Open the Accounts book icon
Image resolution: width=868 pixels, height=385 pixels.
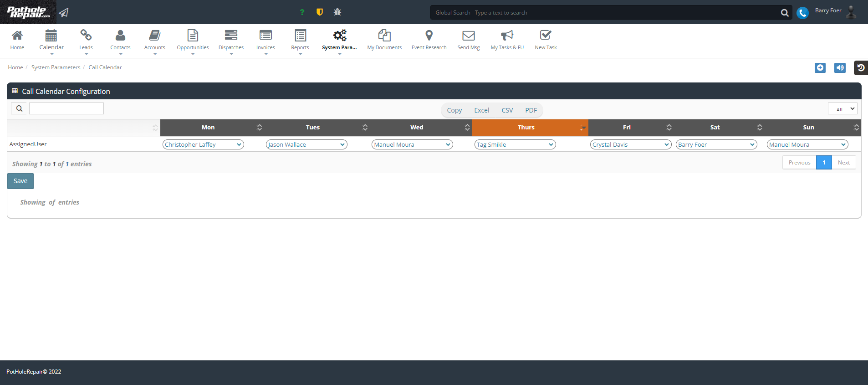coord(155,35)
